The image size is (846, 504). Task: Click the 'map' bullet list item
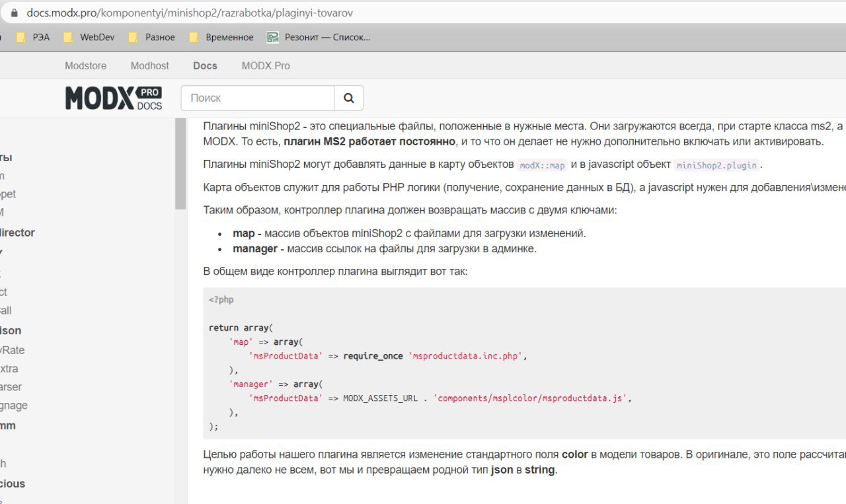409,233
